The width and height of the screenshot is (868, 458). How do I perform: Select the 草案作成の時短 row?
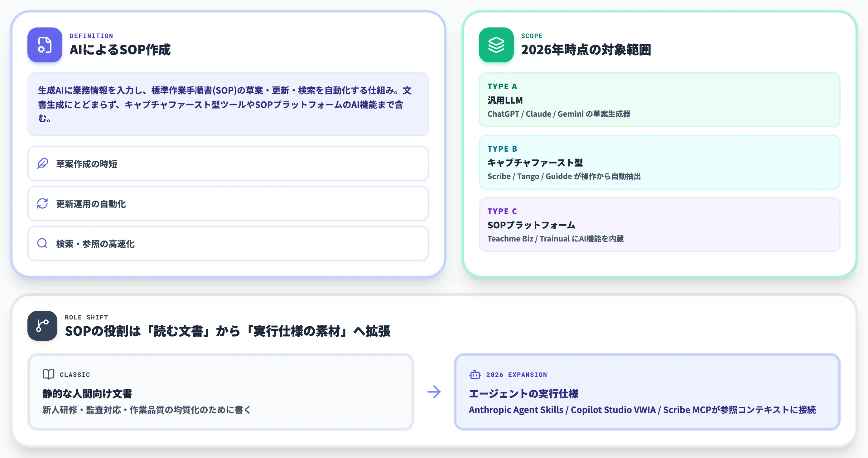tap(228, 163)
